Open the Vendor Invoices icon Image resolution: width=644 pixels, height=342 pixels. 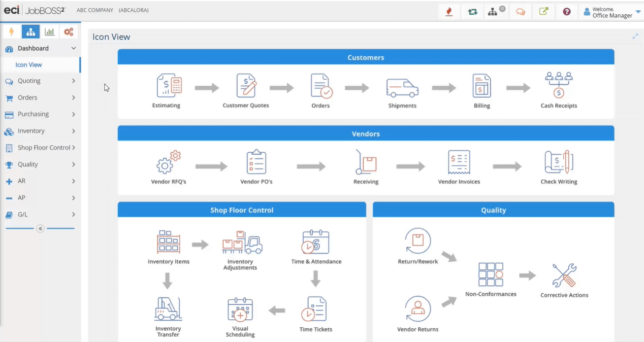tap(459, 162)
